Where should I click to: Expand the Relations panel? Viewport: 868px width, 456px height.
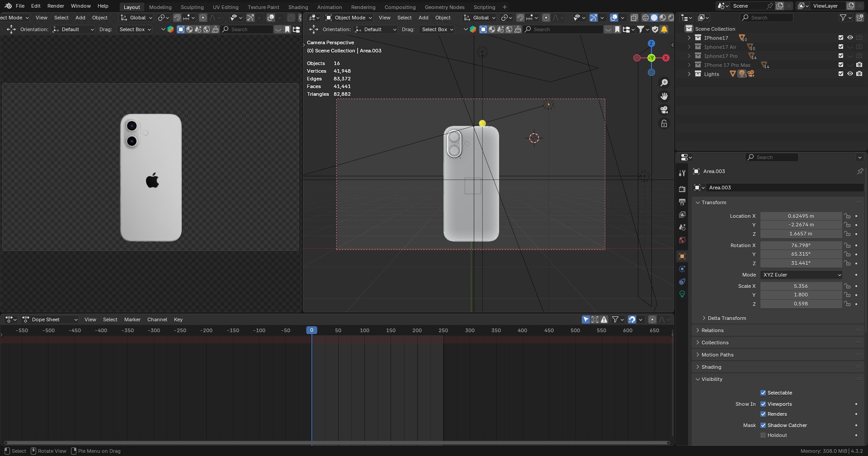712,330
